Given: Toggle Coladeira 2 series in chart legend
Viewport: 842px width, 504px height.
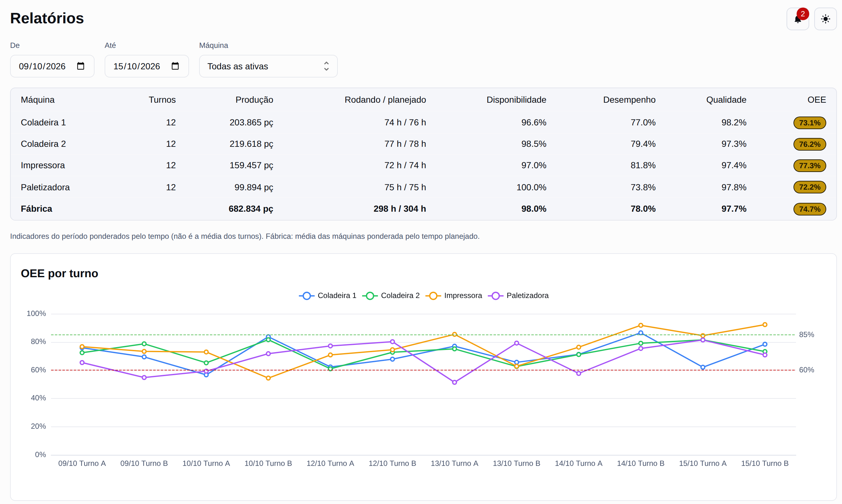Looking at the screenshot, I should (x=391, y=295).
